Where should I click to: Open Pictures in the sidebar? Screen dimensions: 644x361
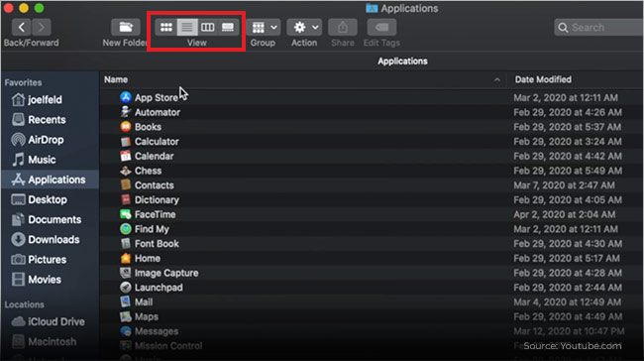point(39,260)
